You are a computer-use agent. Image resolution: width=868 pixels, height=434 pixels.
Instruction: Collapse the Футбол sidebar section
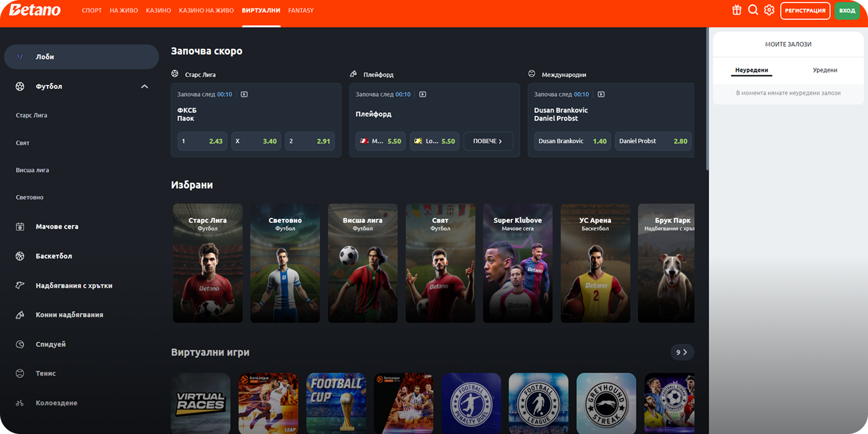144,87
